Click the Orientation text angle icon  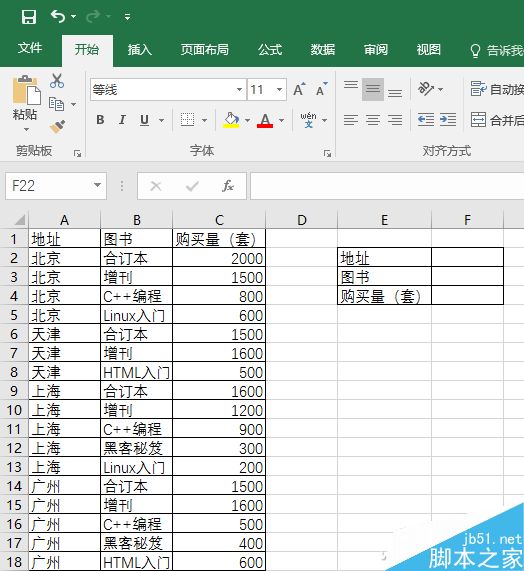click(x=426, y=88)
